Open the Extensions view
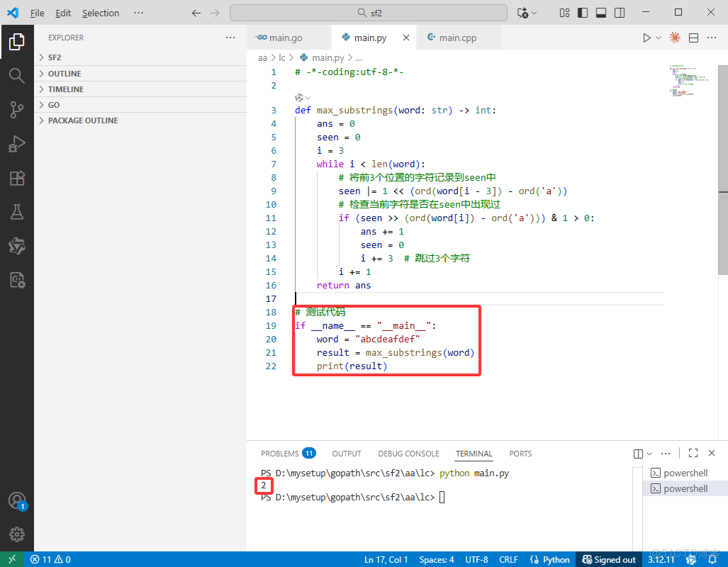 [17, 178]
